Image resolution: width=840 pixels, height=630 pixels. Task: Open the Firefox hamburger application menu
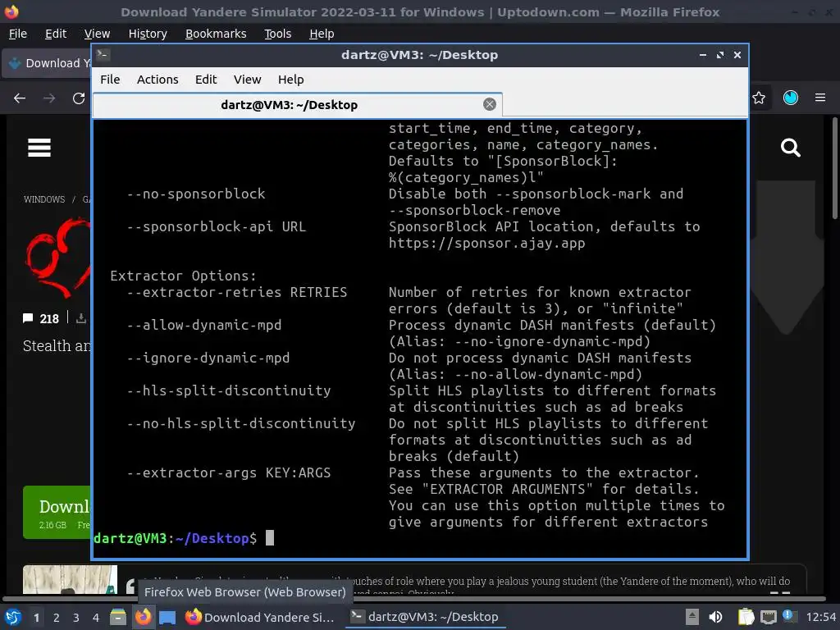pyautogui.click(x=820, y=98)
